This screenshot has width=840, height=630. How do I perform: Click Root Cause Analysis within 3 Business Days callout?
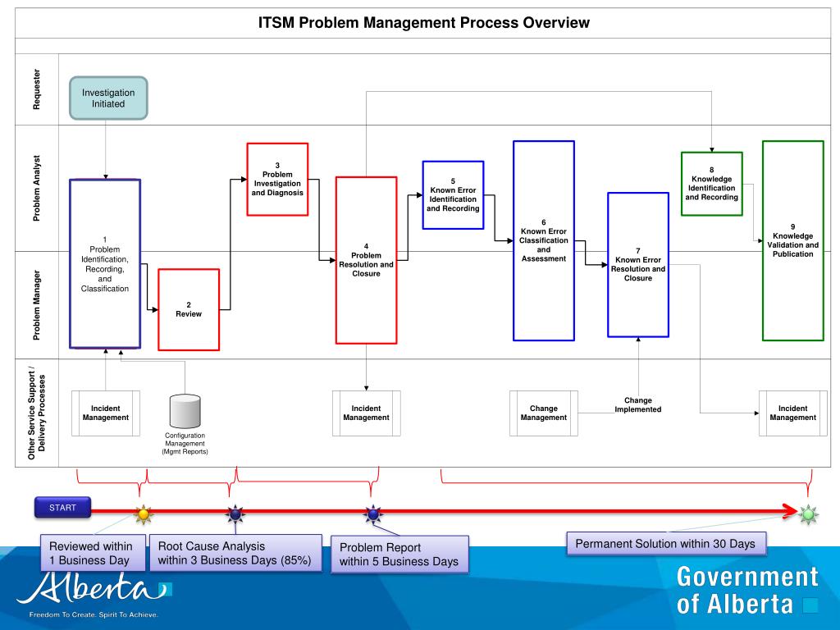point(235,553)
